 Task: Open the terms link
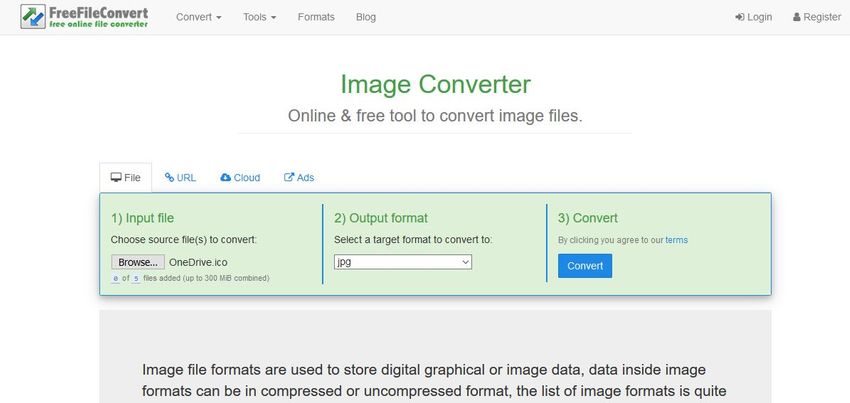[676, 240]
